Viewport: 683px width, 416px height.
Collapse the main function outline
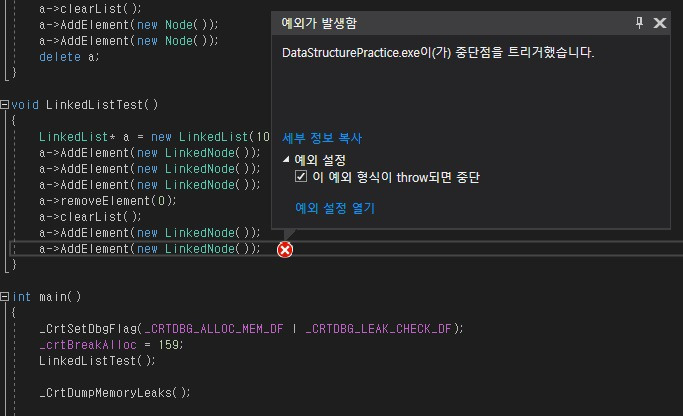4,297
